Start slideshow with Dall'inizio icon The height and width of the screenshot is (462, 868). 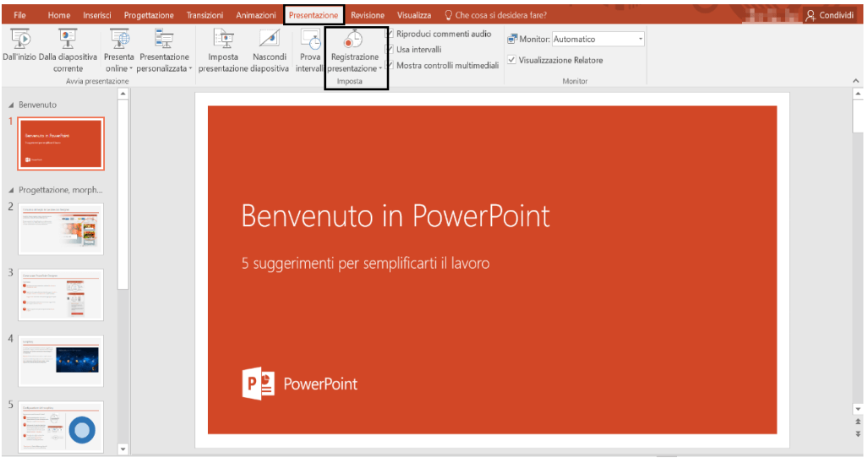20,39
